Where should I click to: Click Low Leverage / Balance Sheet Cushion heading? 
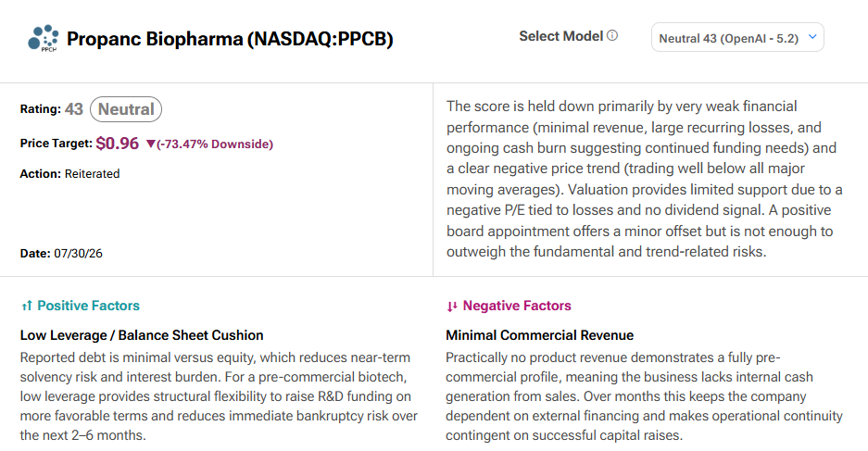click(142, 335)
